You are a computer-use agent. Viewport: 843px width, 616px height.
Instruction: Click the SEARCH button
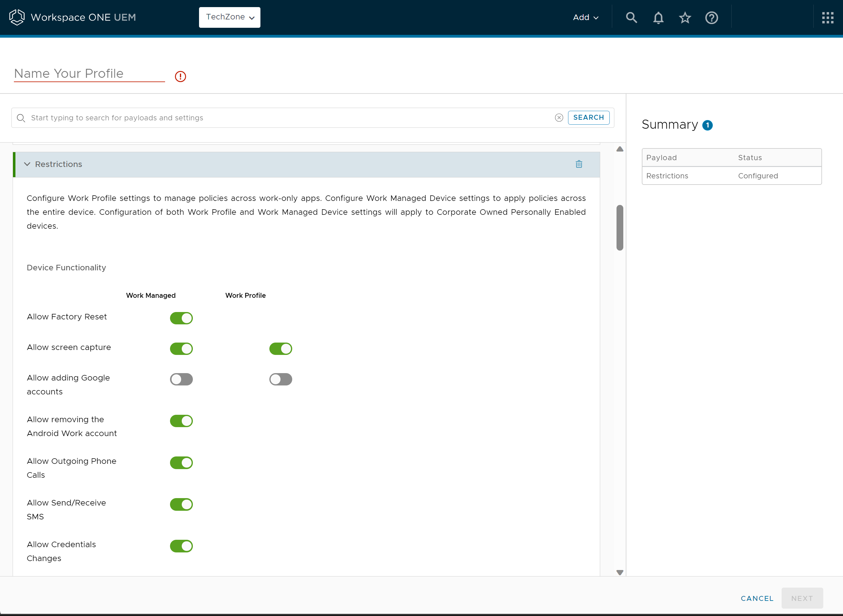pyautogui.click(x=588, y=117)
